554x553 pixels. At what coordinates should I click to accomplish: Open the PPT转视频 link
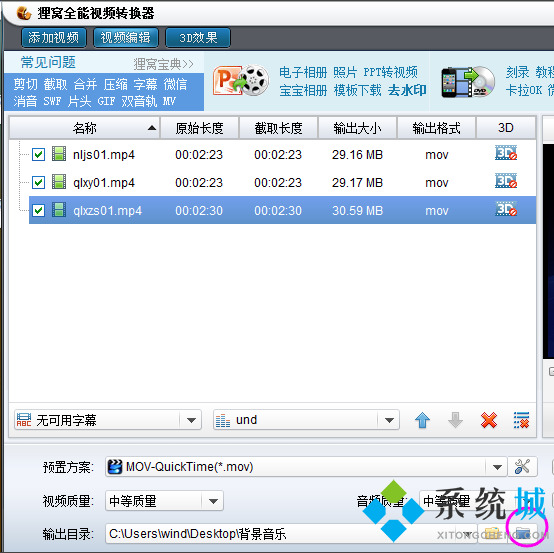[391, 72]
